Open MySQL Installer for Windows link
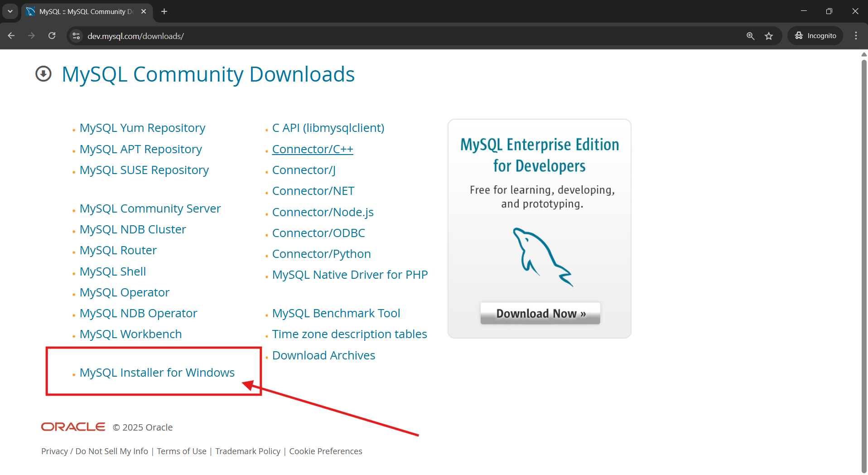Viewport: 868px width, 475px height. click(157, 373)
